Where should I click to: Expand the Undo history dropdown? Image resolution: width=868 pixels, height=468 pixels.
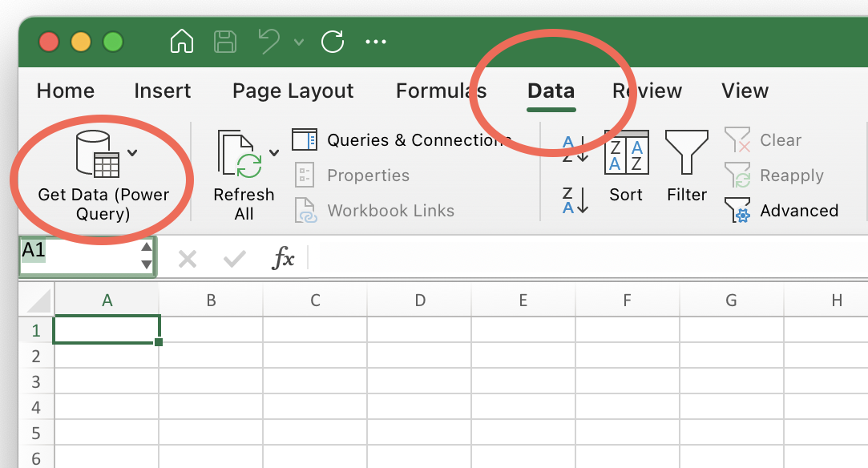pos(300,42)
